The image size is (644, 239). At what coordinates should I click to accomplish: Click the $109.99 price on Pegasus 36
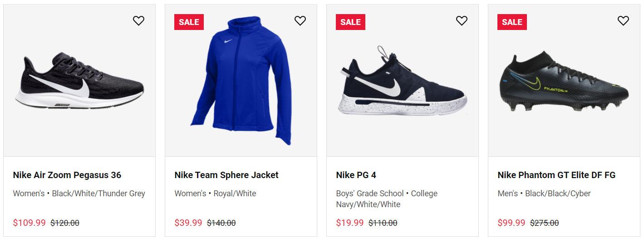pos(29,223)
